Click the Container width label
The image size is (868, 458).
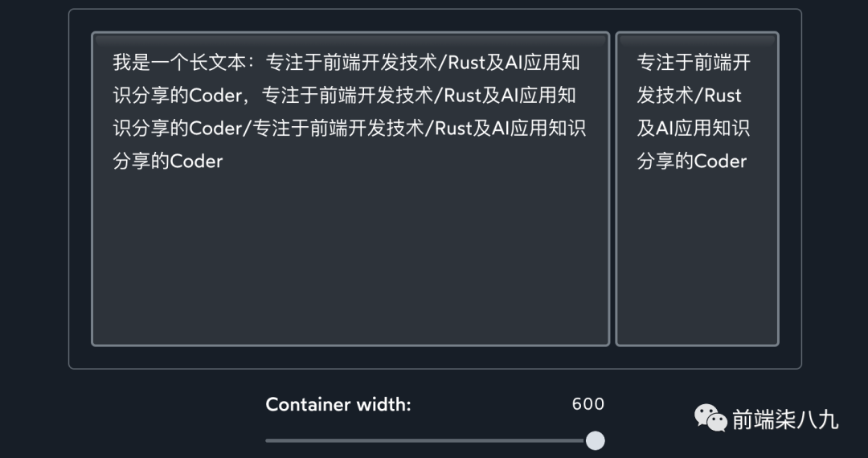(338, 404)
